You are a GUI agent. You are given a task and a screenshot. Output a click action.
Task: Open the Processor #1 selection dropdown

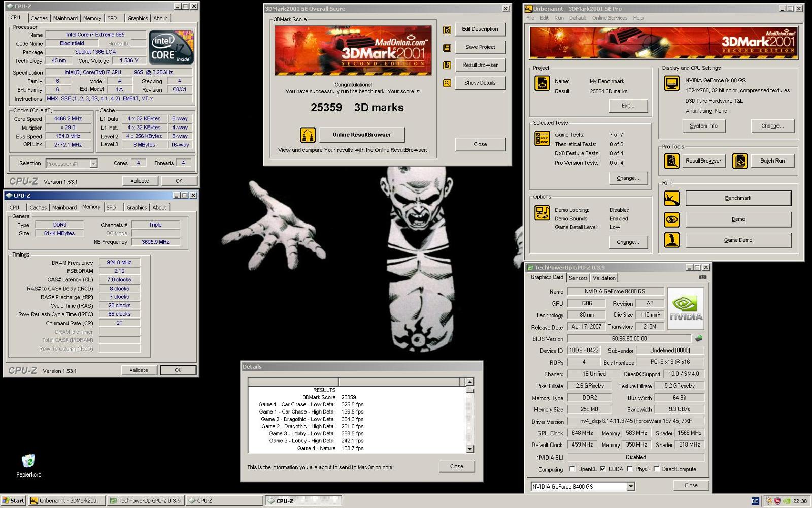93,164
